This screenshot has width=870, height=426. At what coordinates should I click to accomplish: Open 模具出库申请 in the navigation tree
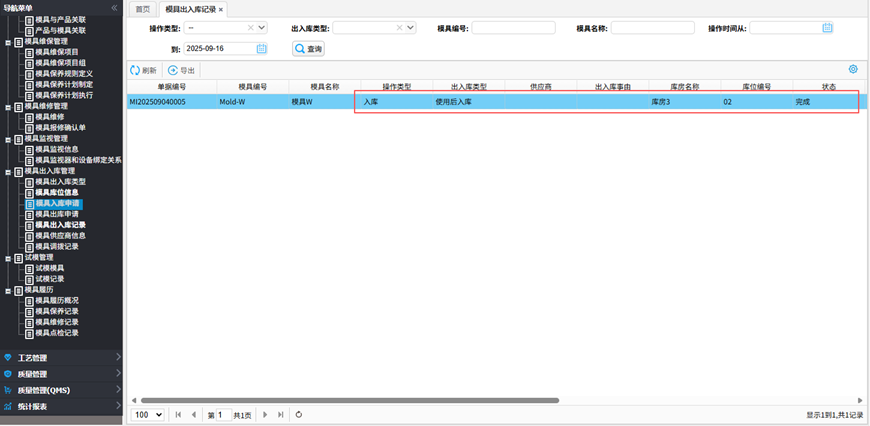(57, 214)
